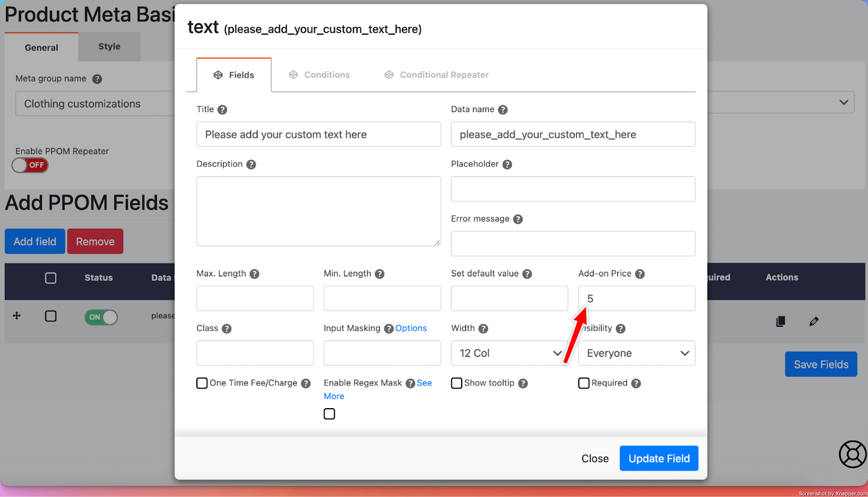Viewport: 868px width, 497px height.
Task: Click the Input Masking Options link
Action: click(x=411, y=328)
